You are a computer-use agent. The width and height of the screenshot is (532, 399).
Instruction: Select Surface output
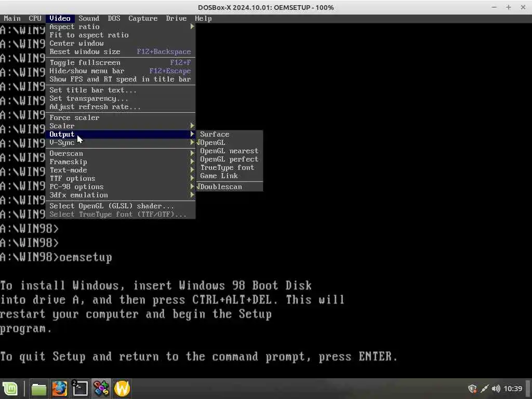[x=229, y=135]
